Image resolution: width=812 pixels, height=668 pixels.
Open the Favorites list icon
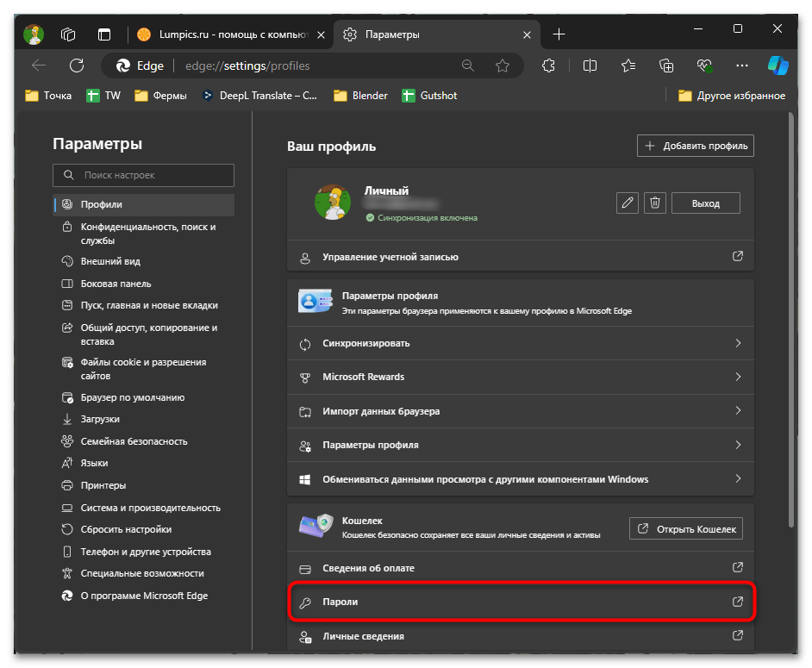coord(628,66)
